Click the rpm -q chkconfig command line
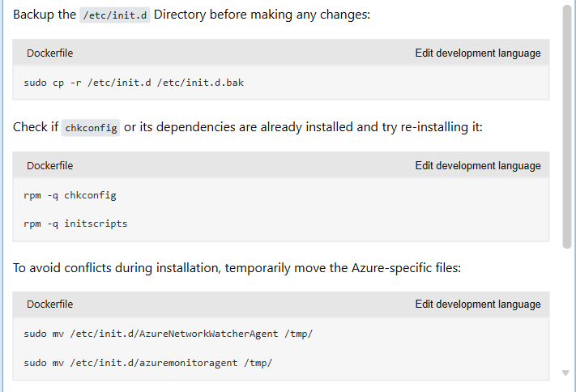The height and width of the screenshot is (392, 576). pyautogui.click(x=70, y=195)
